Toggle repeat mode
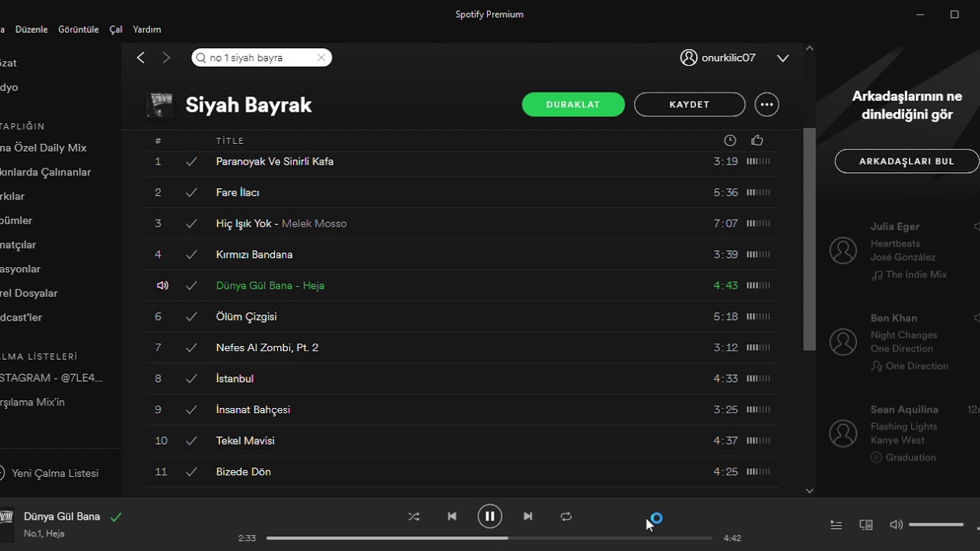Screen dimensions: 980x551 566,517
